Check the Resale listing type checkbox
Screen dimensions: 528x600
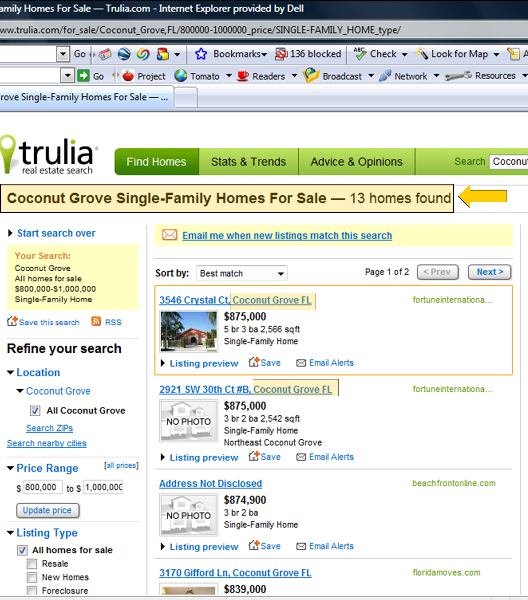click(32, 564)
